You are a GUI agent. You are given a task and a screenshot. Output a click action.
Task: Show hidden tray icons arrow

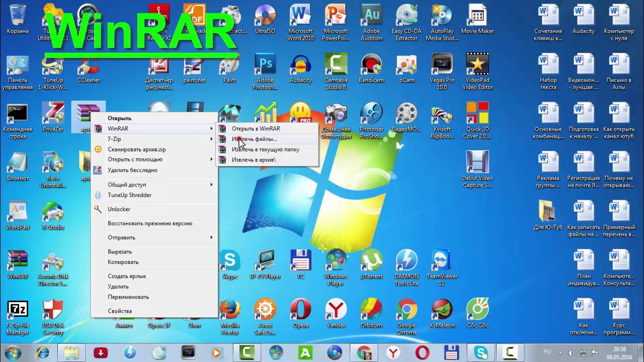tap(560, 353)
